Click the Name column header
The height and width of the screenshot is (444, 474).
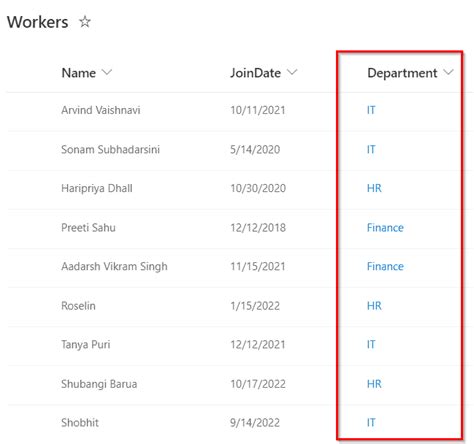click(x=79, y=73)
